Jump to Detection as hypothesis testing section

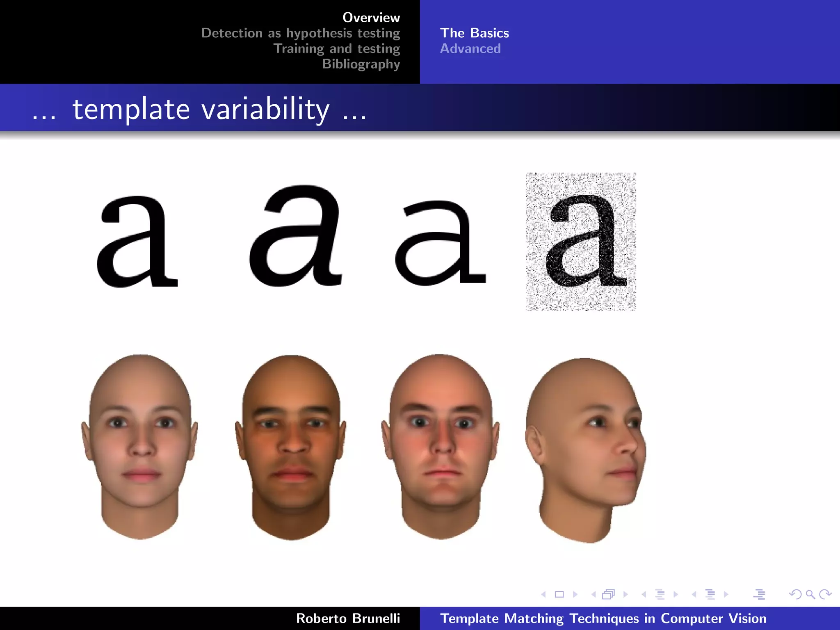coord(301,33)
